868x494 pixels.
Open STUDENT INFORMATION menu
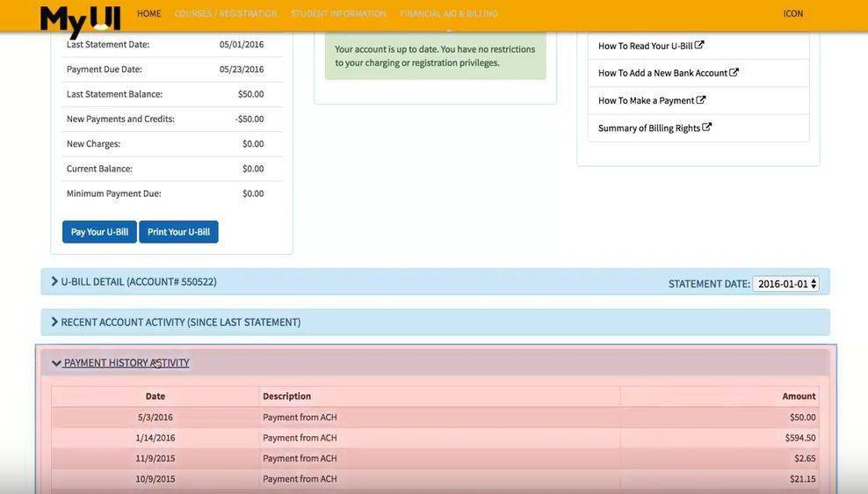(338, 13)
